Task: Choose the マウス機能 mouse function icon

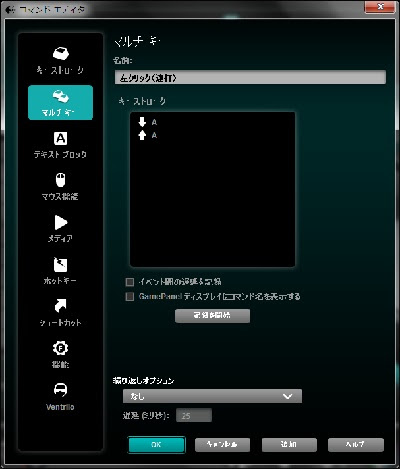Action: 60,180
